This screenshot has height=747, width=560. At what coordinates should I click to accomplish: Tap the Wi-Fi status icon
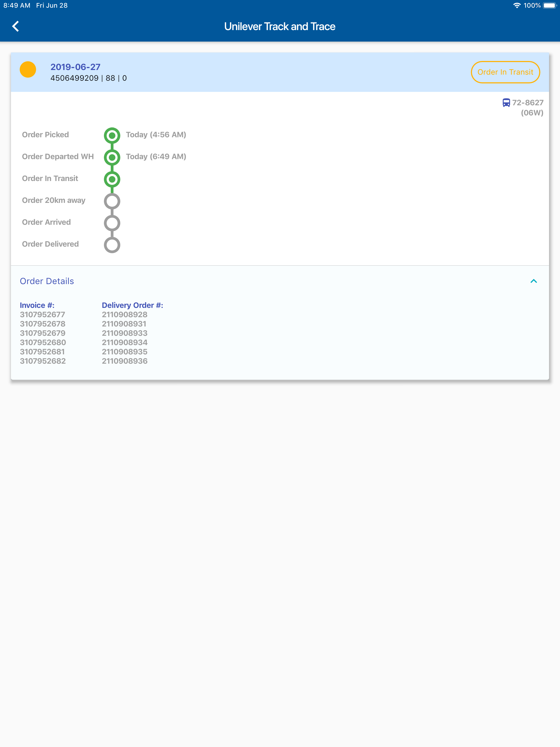pyautogui.click(x=517, y=5)
